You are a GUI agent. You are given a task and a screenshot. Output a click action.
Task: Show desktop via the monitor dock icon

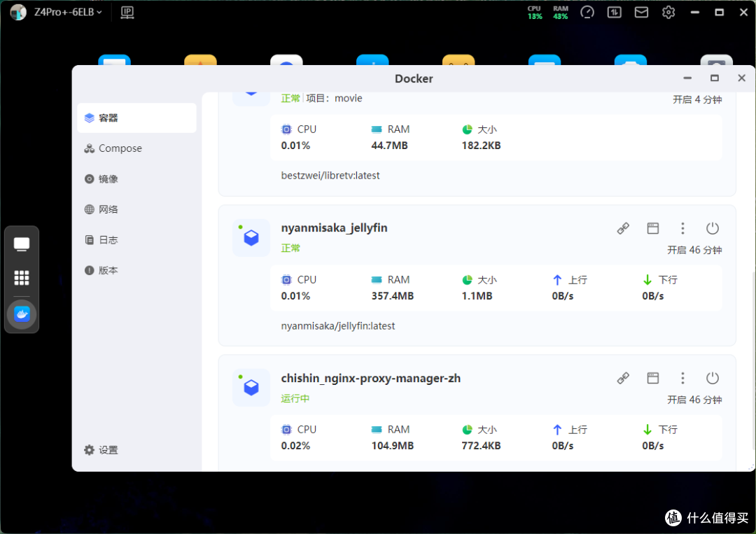pyautogui.click(x=22, y=244)
